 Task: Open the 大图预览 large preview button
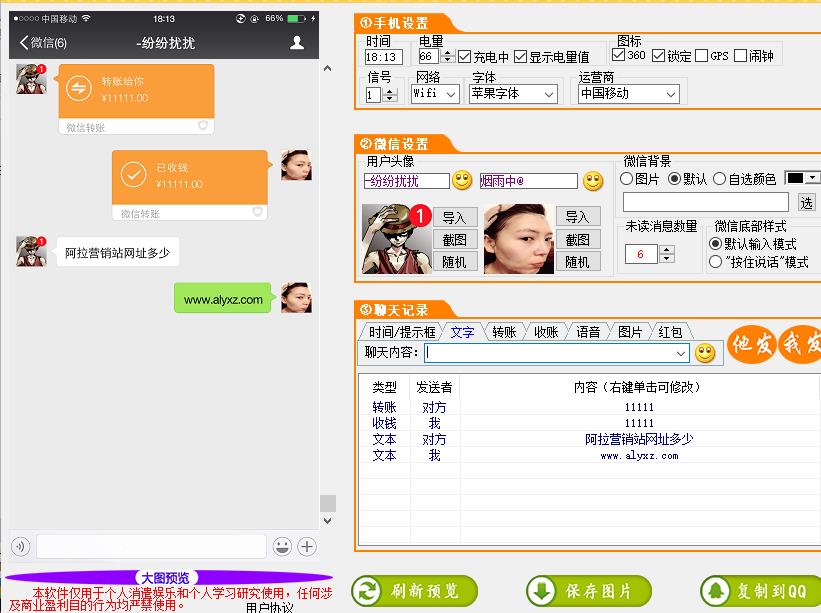[166, 578]
